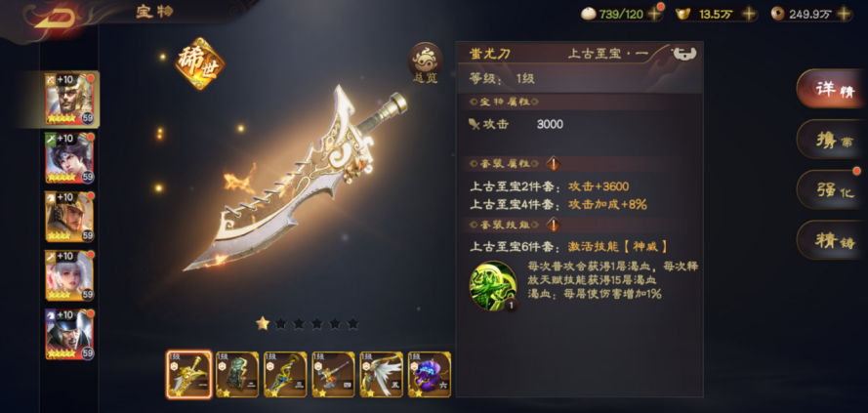Open the 强化 enhancement tab
Screen dimensions: 868x413
[832, 189]
